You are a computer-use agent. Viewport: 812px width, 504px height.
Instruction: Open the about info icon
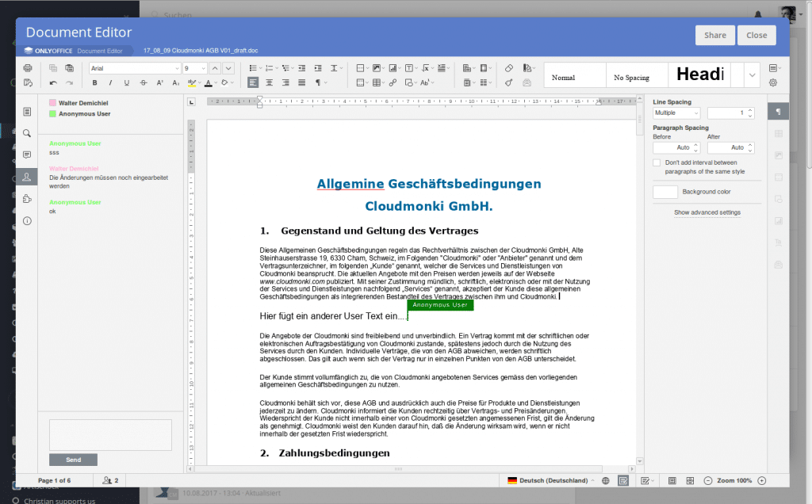pos(27,221)
